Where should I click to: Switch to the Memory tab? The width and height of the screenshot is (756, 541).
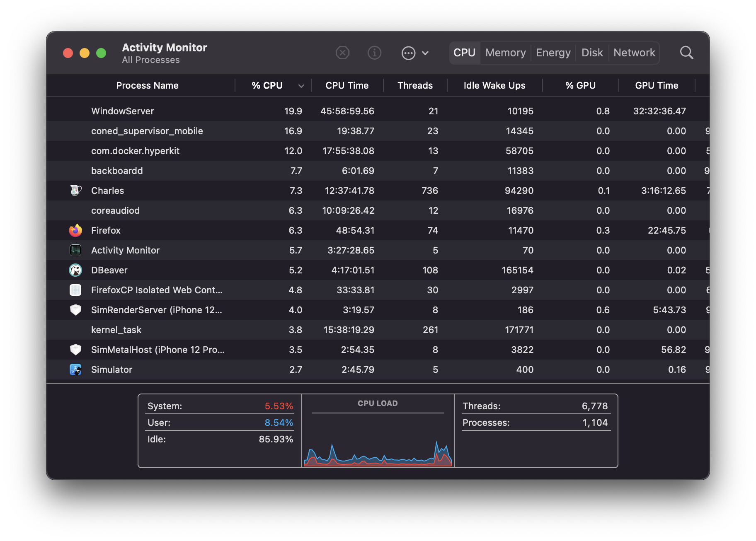point(505,53)
